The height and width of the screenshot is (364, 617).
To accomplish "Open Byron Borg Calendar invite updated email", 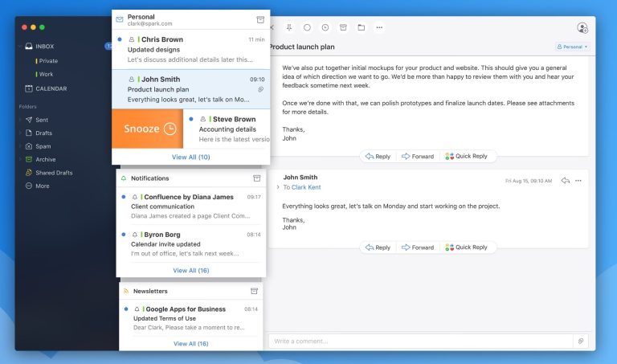I will 191,244.
